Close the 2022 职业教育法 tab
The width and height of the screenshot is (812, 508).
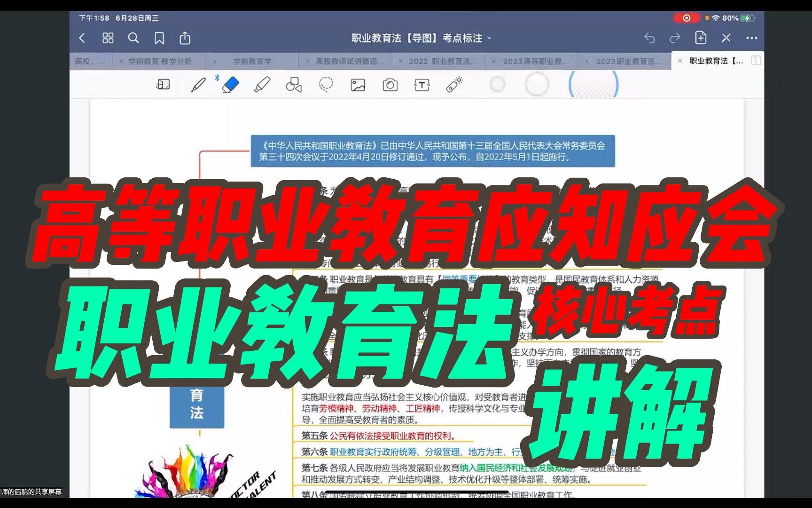click(401, 61)
